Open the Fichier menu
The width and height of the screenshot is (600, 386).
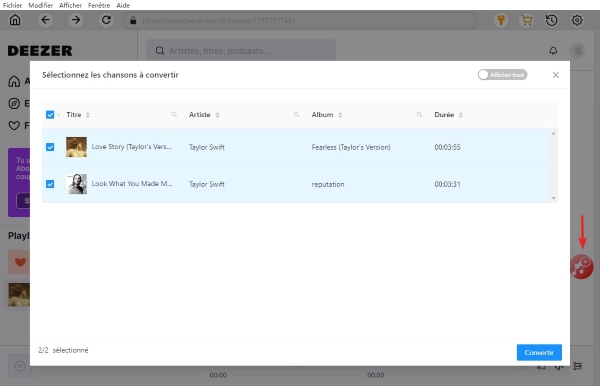[12, 5]
